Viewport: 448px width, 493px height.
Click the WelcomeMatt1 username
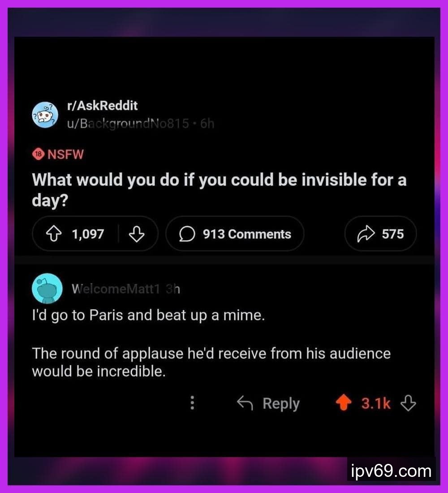pyautogui.click(x=116, y=289)
